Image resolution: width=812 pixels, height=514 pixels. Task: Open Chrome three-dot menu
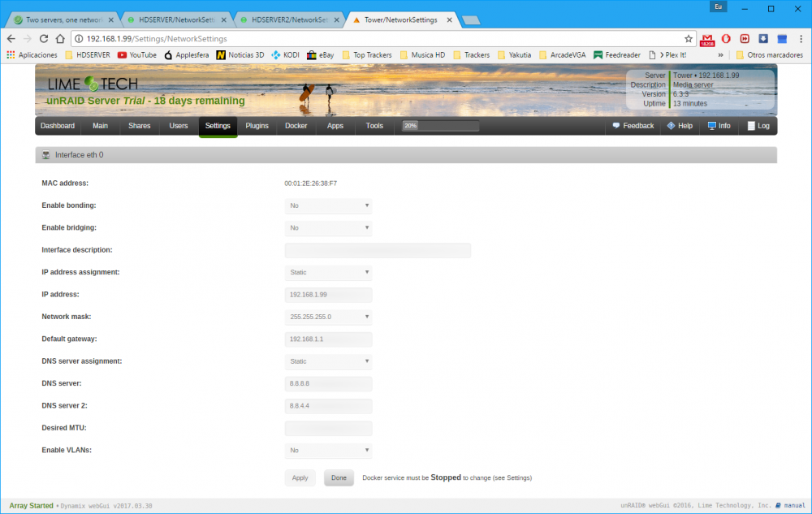(801, 39)
